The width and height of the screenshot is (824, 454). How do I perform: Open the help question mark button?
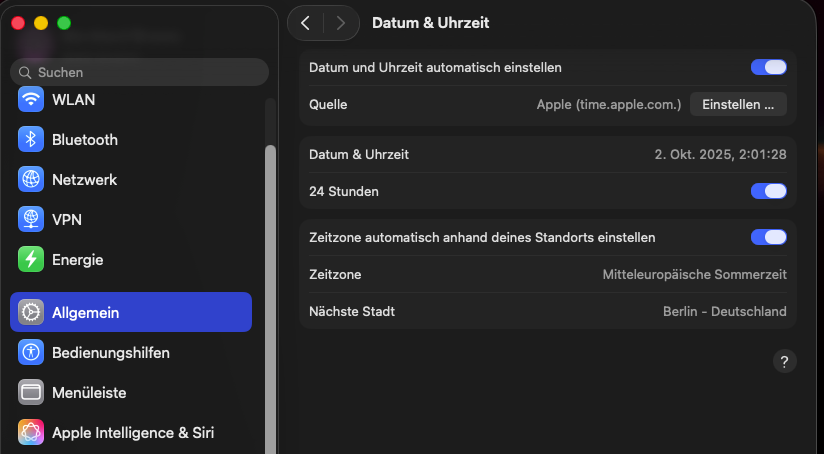tap(784, 362)
